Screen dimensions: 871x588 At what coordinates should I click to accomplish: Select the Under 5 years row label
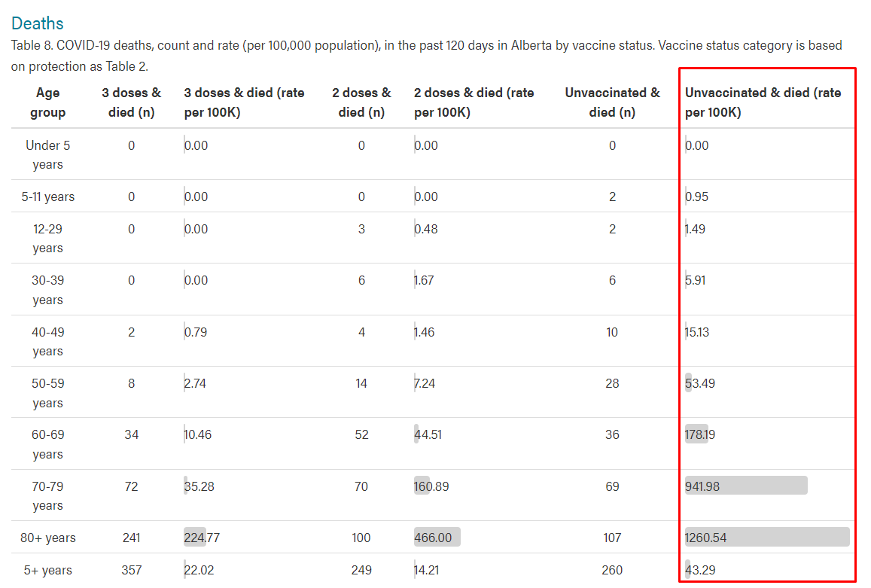47,155
